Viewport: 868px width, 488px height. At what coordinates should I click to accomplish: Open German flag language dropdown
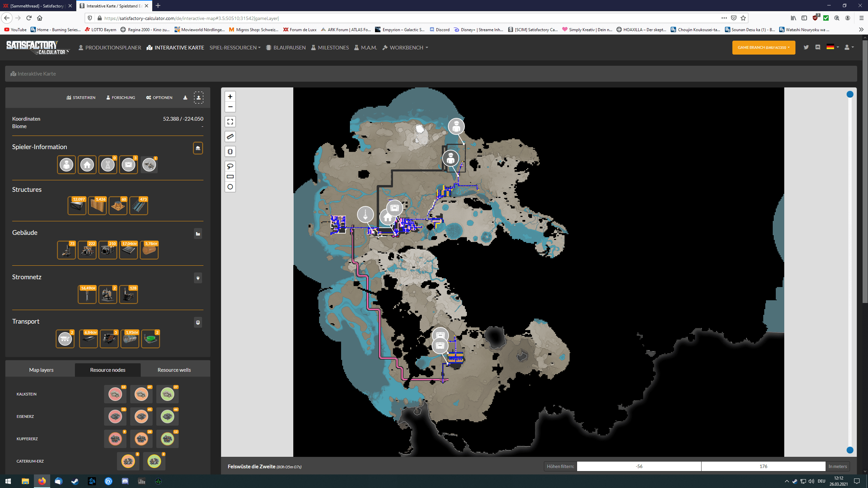tap(833, 47)
